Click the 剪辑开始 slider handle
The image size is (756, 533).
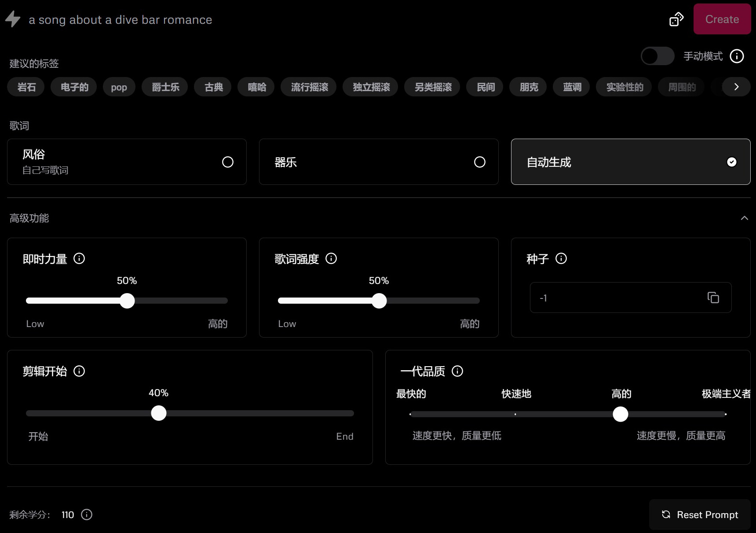coord(159,413)
